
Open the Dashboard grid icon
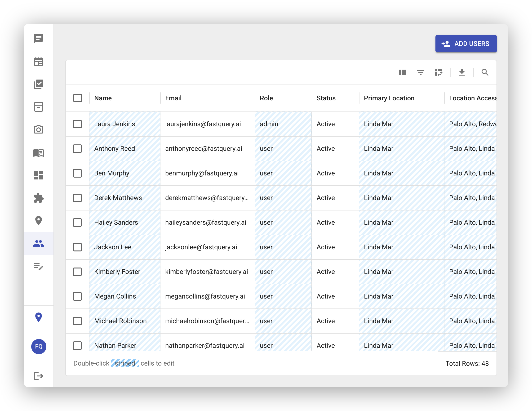coord(39,175)
